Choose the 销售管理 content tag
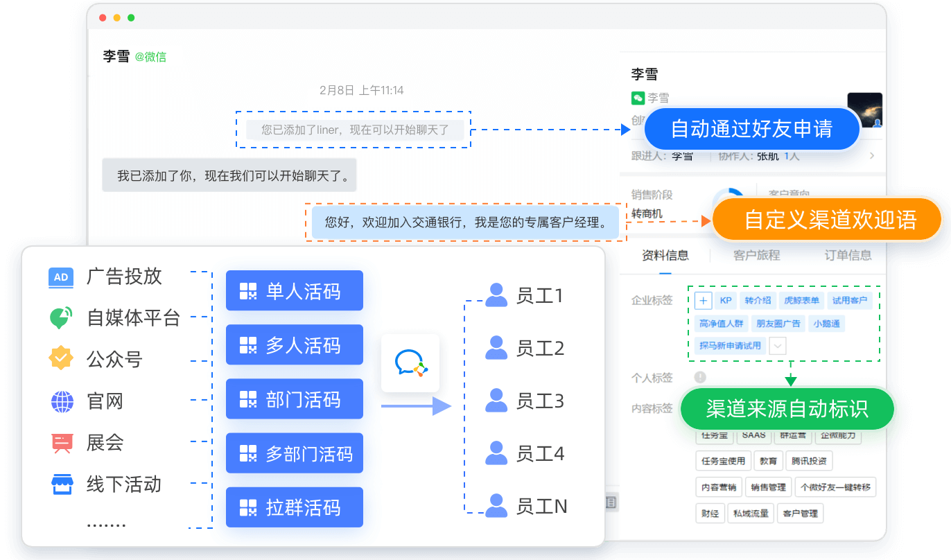 [x=768, y=487]
